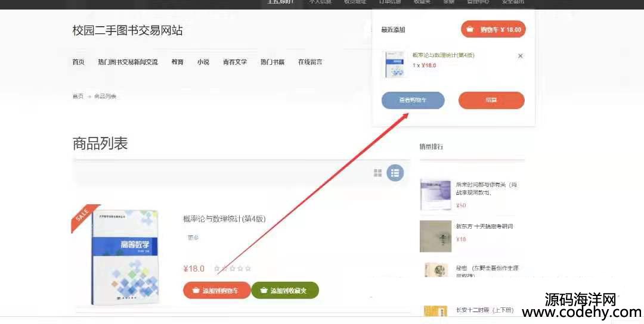Open thumbnail of 秘密 东野圭吾 book
The image size is (644, 324).
coord(436,269)
